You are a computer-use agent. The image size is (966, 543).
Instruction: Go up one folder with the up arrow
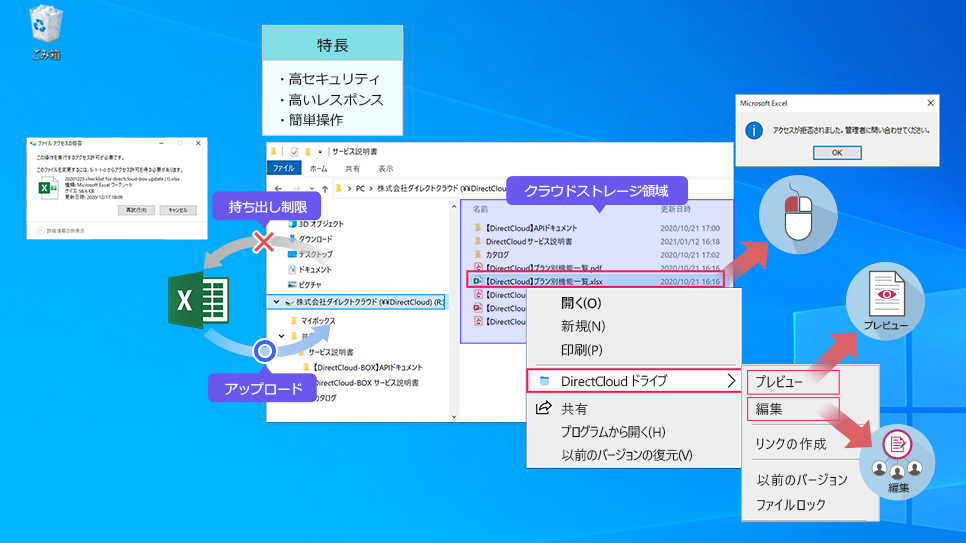click(325, 189)
